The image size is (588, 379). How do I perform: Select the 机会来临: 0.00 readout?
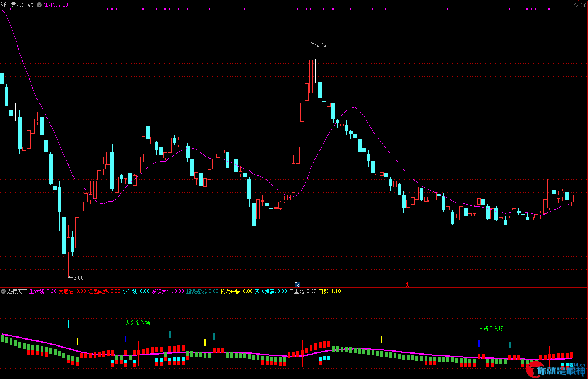coord(237,291)
